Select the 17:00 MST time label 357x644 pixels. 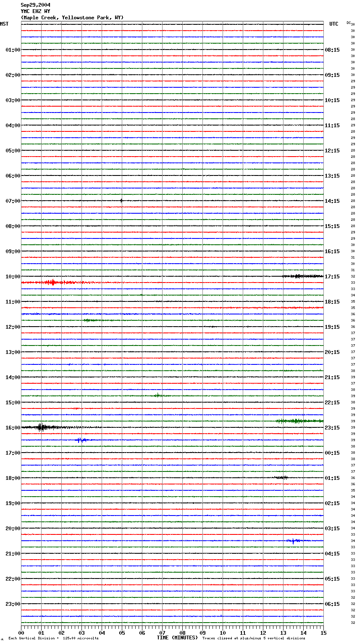click(x=13, y=453)
